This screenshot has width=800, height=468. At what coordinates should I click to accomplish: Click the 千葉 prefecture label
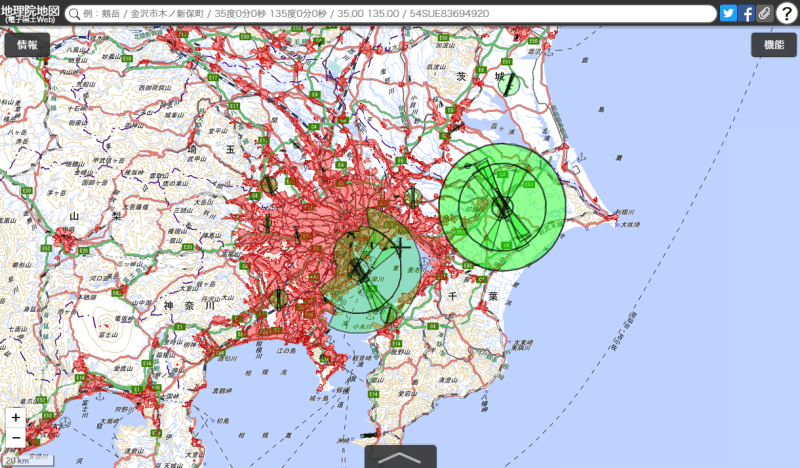[473, 296]
